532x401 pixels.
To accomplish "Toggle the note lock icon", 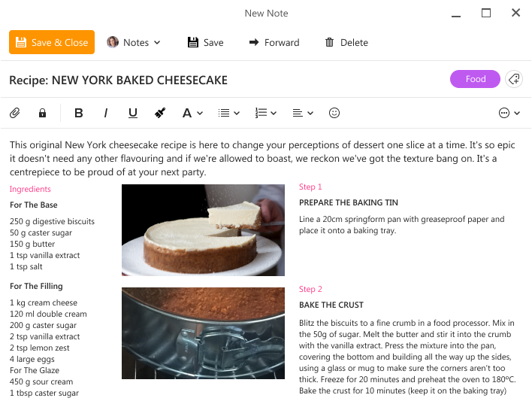I will coord(42,113).
